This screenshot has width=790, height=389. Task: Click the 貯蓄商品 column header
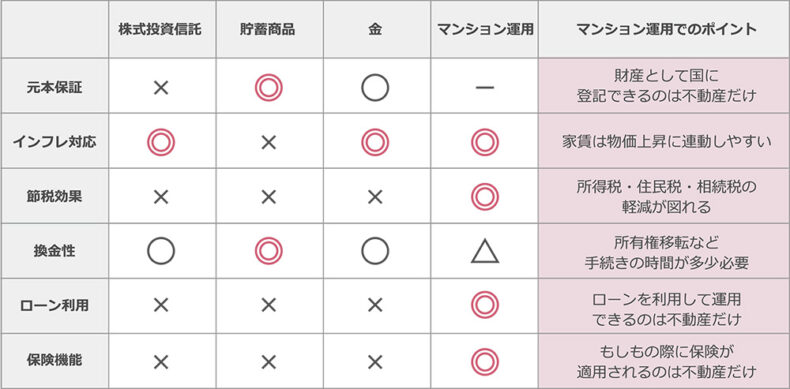270,30
